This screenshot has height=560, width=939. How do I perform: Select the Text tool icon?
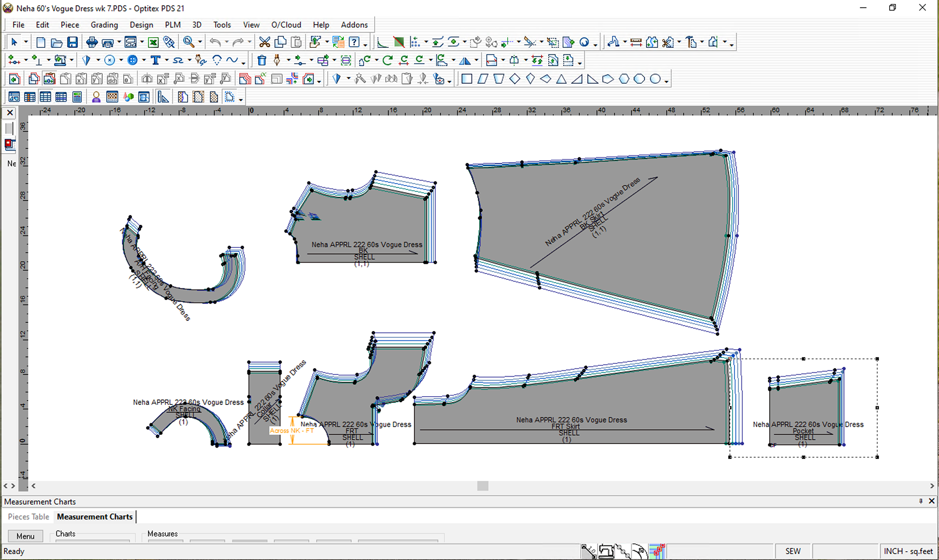[x=156, y=60]
